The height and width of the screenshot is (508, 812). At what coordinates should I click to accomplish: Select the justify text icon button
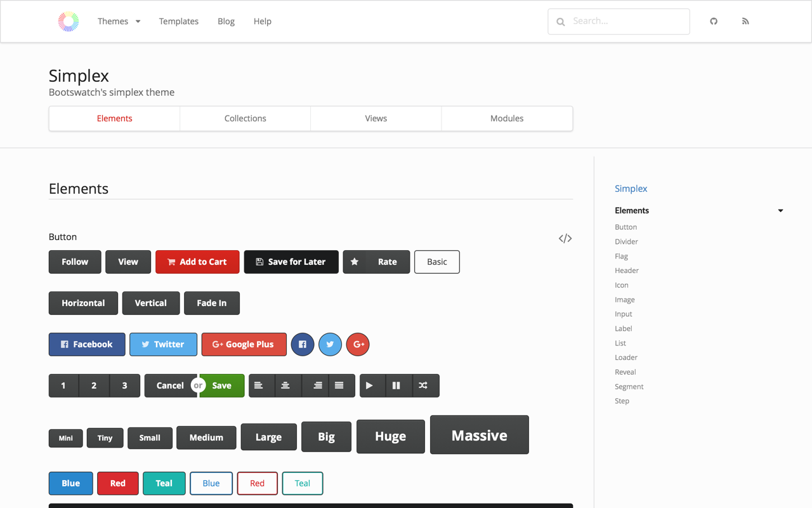coord(339,385)
